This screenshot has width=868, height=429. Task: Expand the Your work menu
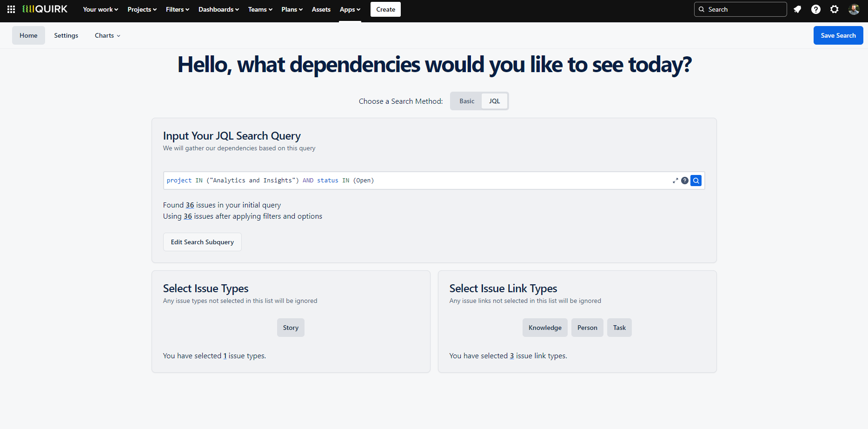click(100, 9)
